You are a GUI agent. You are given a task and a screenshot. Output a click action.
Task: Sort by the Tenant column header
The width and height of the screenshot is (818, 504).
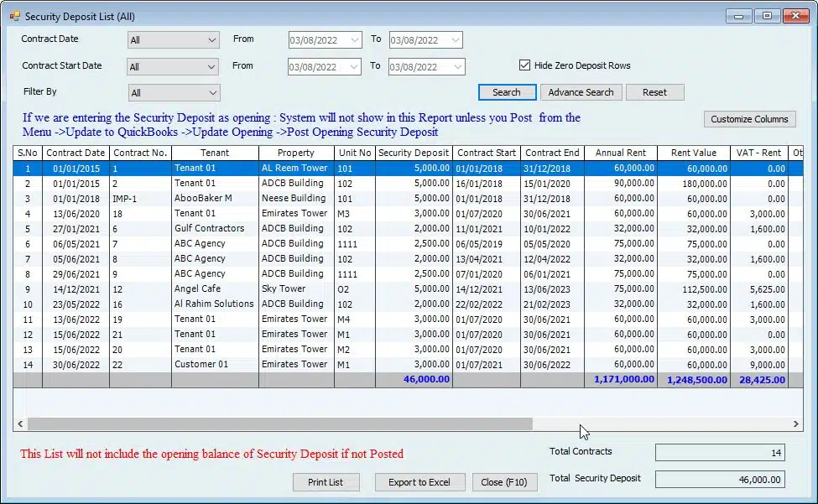click(214, 153)
